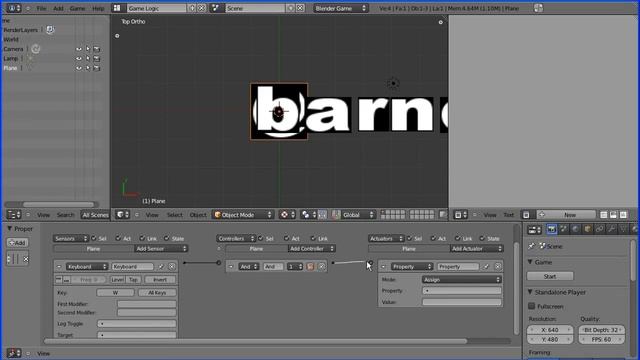Click the Game Logic screen layout icon
The width and height of the screenshot is (640, 360).
click(x=117, y=8)
